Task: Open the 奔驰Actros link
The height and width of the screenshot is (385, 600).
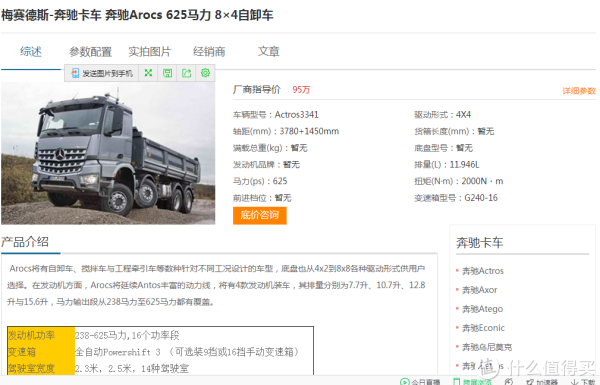Action: pyautogui.click(x=483, y=271)
